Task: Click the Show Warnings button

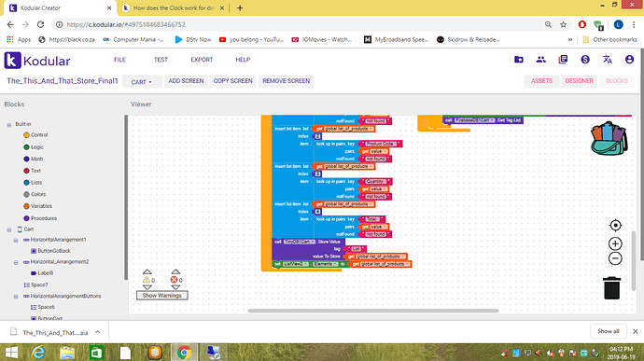Action: tap(161, 296)
